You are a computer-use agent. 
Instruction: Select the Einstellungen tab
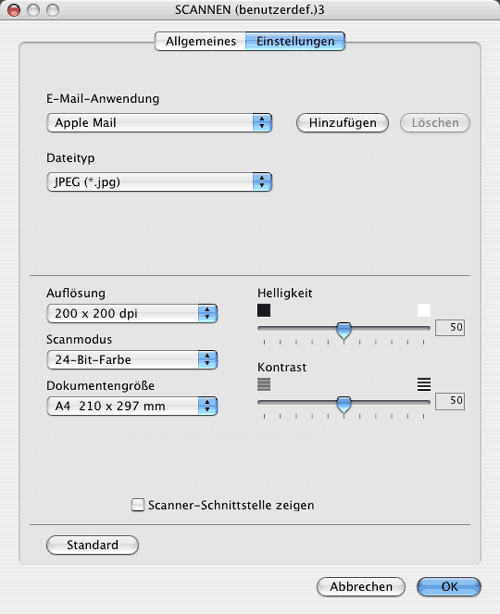point(295,41)
